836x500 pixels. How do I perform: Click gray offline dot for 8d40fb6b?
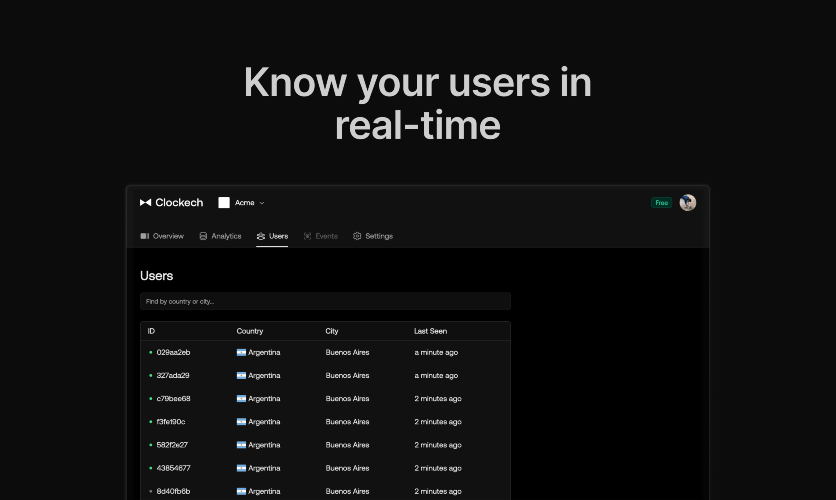pyautogui.click(x=150, y=491)
